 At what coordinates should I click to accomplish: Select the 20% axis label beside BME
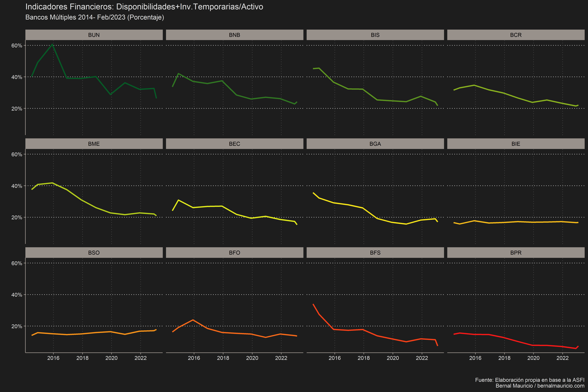coord(17,217)
